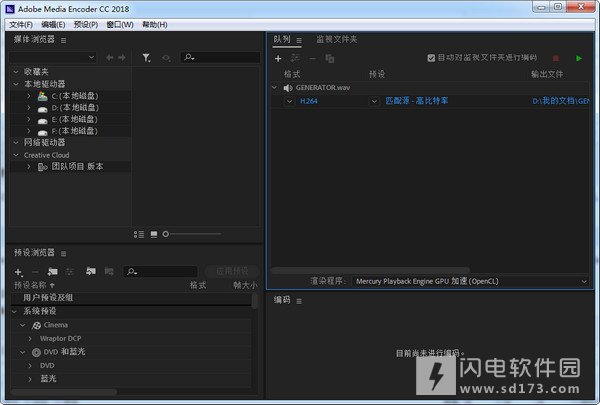
Task: Toggle auto-encode watch folders checkbox
Action: point(431,58)
